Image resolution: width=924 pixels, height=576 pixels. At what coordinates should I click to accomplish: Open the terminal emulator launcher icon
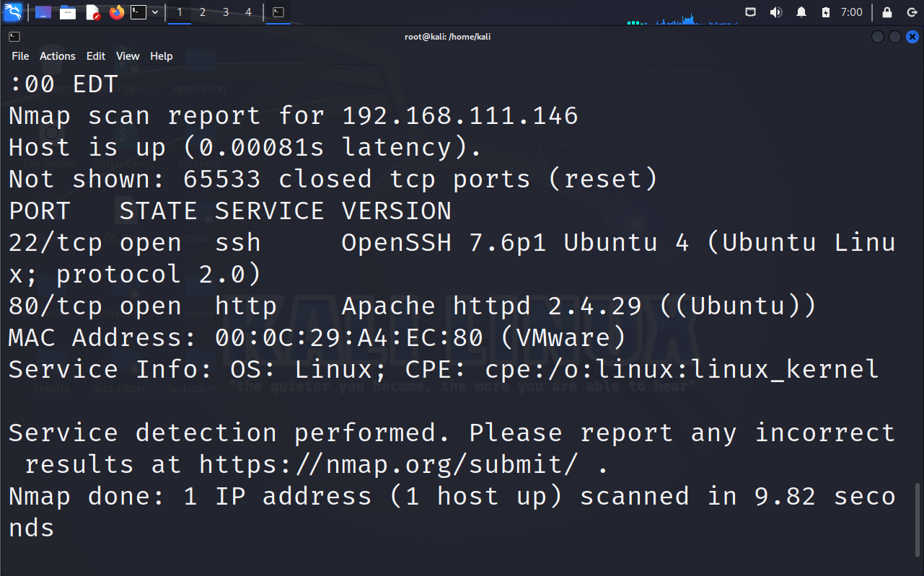(x=138, y=12)
